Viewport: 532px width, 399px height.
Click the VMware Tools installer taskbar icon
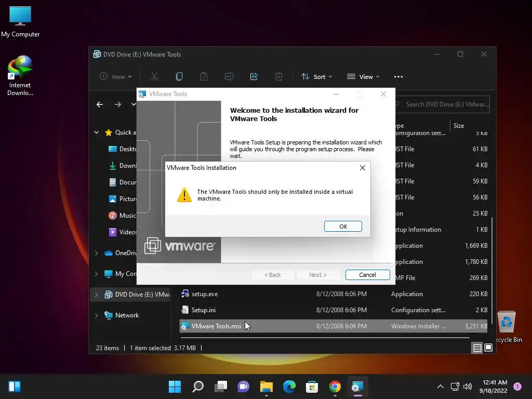point(357,387)
